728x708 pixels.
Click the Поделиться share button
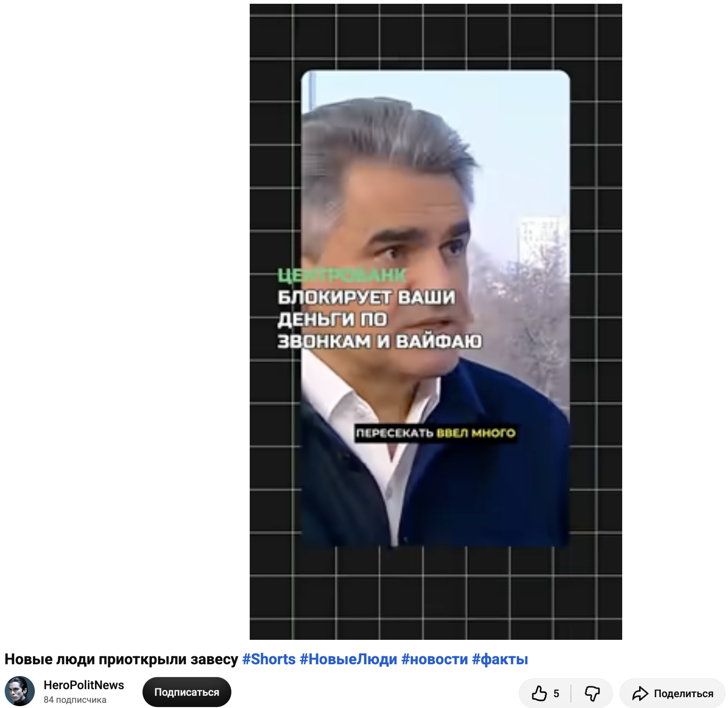[x=673, y=693]
